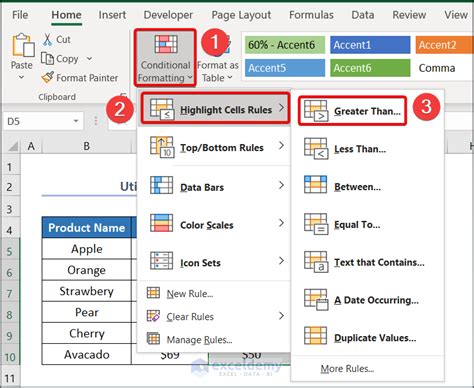This screenshot has height=388, width=474.
Task: Click the A Date Occurring icon
Action: point(316,300)
